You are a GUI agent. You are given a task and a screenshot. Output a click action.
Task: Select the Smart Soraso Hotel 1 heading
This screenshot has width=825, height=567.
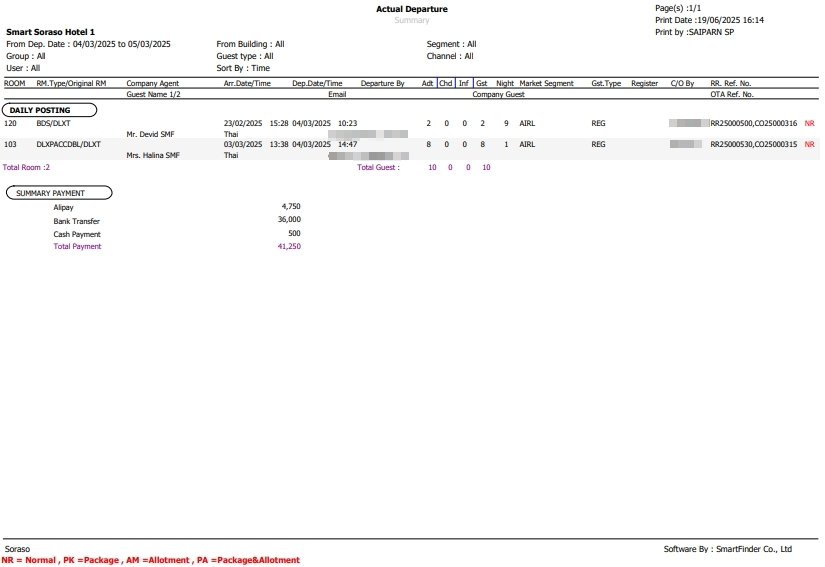click(50, 32)
